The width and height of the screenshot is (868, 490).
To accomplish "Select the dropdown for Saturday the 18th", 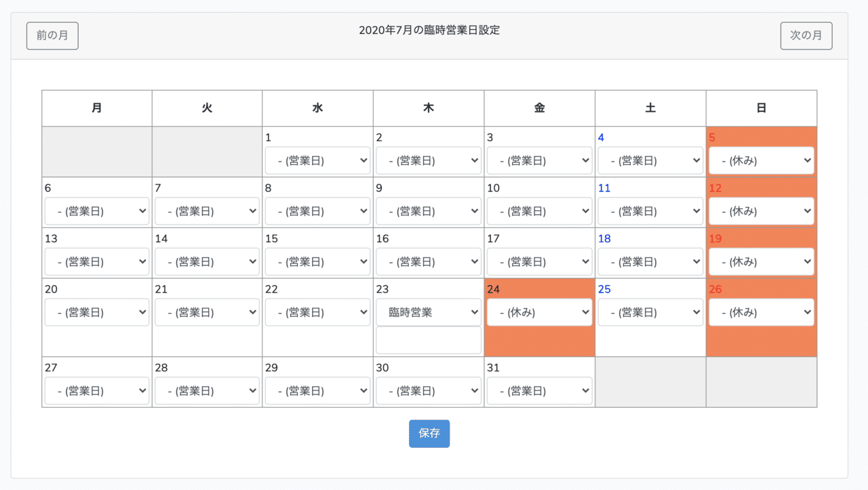I will click(650, 262).
